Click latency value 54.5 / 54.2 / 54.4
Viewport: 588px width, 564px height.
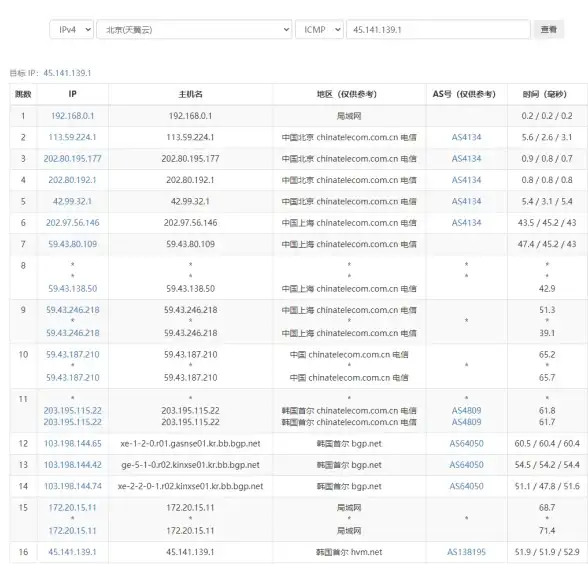(x=547, y=465)
